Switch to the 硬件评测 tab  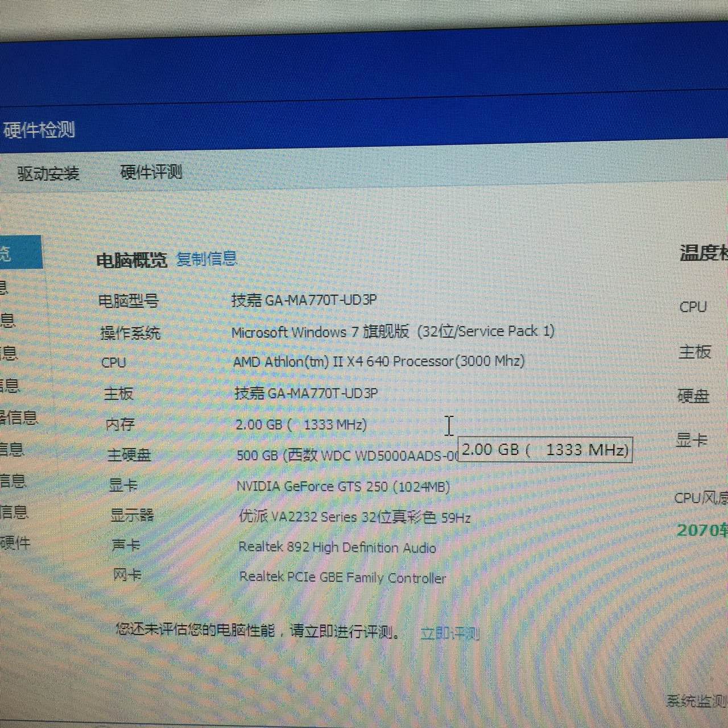(151, 172)
